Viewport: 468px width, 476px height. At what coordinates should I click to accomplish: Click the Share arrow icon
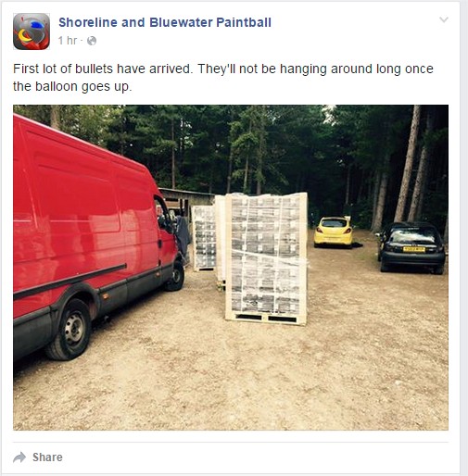coord(19,457)
